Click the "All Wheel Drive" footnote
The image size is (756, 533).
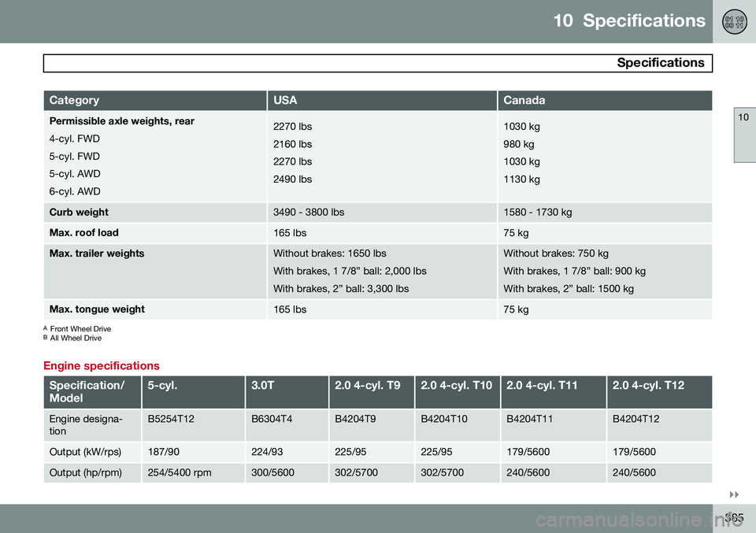coord(76,339)
